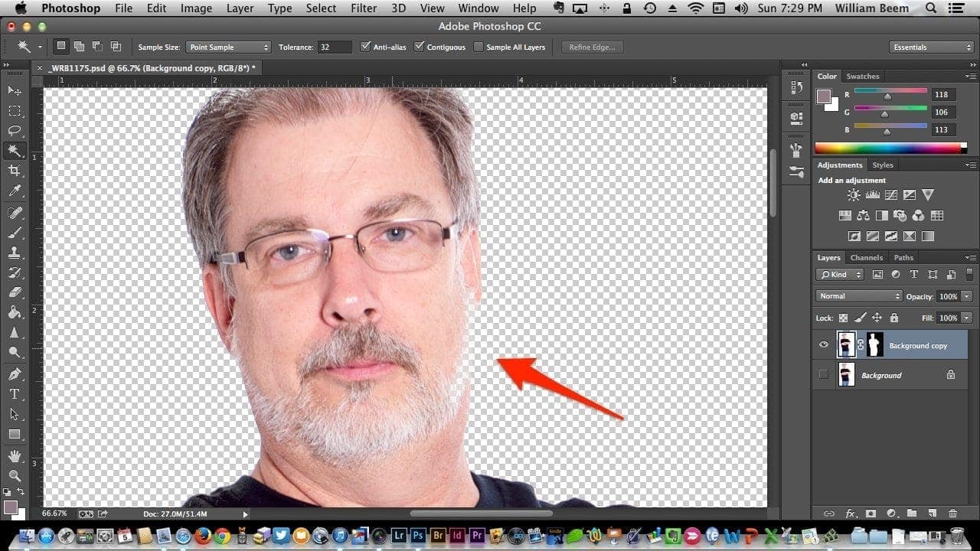Open the Color panel options menu
Viewport: 980px width, 551px height.
click(x=970, y=77)
